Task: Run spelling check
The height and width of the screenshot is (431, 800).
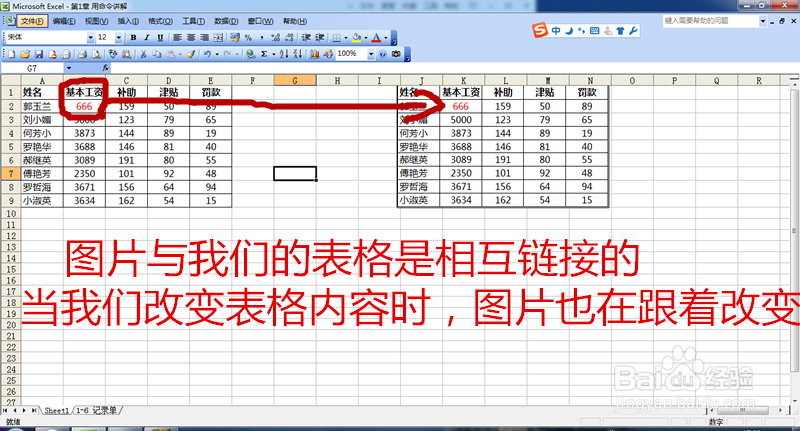Action: coord(113,54)
